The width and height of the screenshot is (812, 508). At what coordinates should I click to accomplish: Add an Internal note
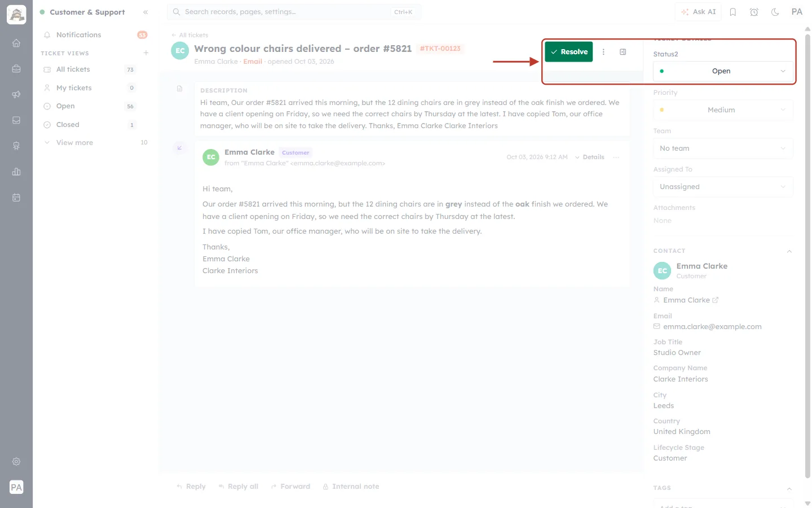pos(351,487)
